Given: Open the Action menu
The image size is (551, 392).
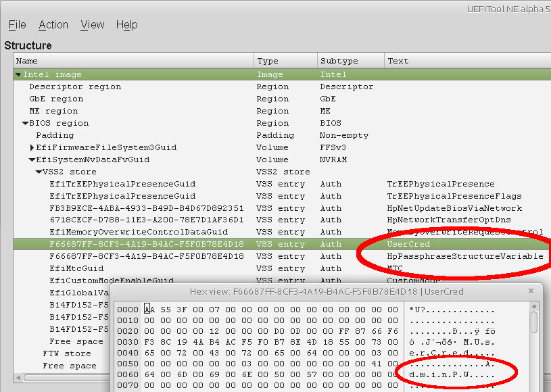Looking at the screenshot, I should tap(53, 25).
